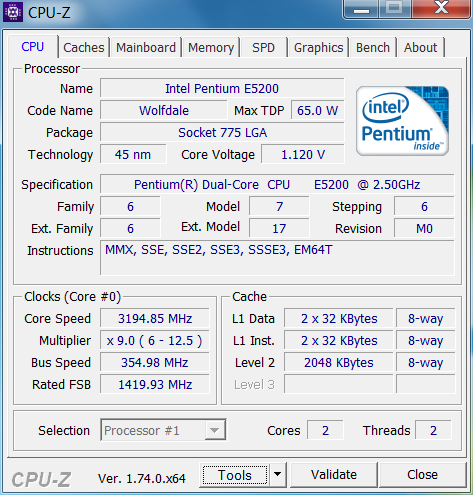Minimize the CPU-Z window

tap(361, 9)
